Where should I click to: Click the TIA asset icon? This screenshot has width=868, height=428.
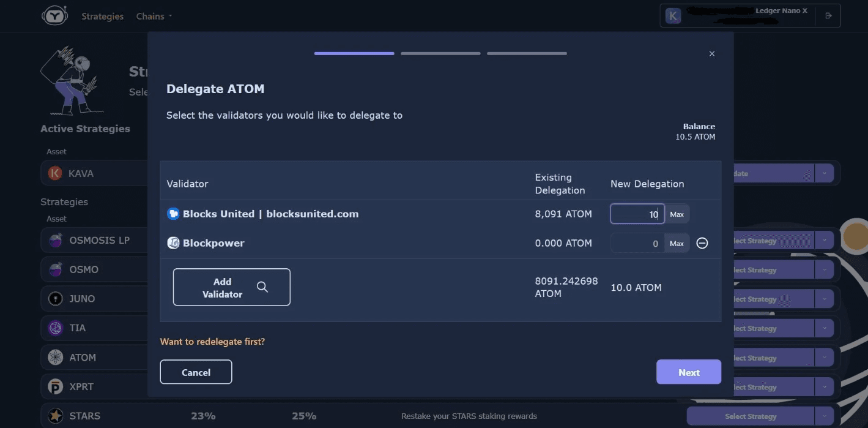(56, 328)
